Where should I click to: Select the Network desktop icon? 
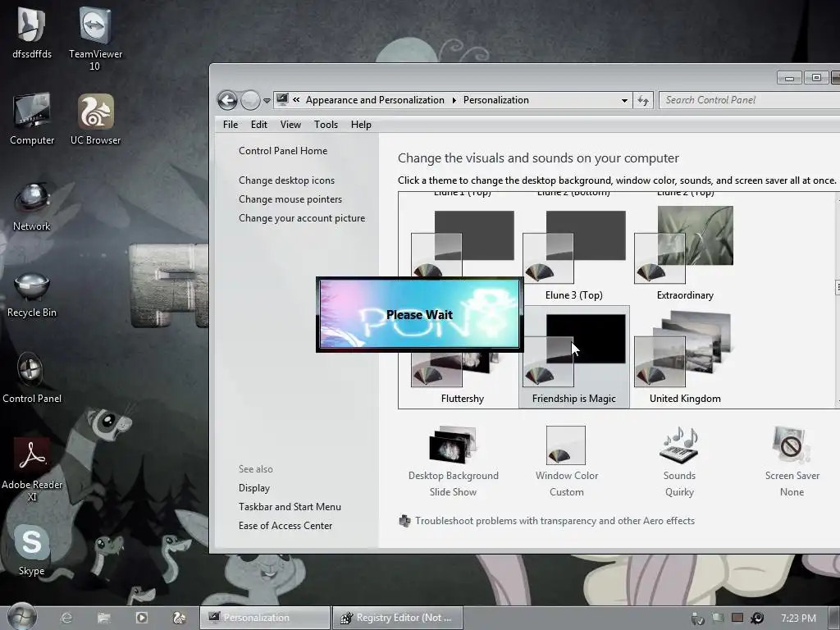click(32, 206)
